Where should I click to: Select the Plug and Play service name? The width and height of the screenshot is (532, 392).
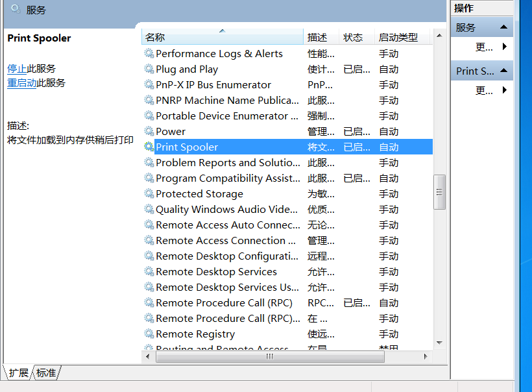(x=187, y=69)
